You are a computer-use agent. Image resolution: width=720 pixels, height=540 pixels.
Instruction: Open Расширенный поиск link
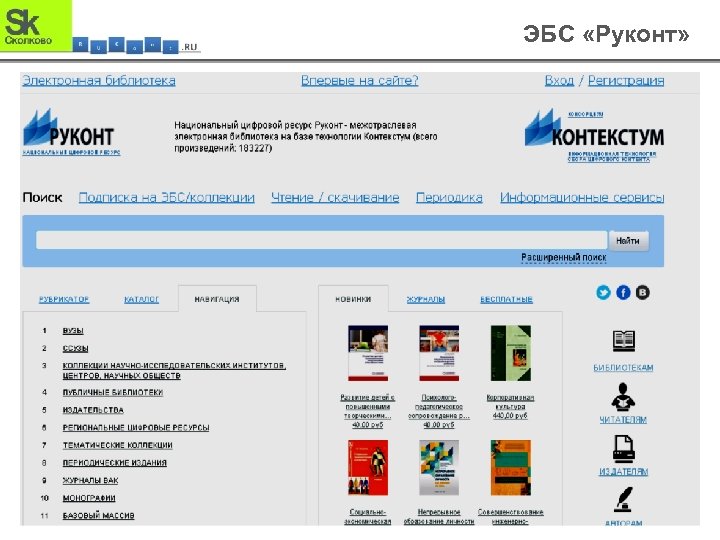point(563,258)
